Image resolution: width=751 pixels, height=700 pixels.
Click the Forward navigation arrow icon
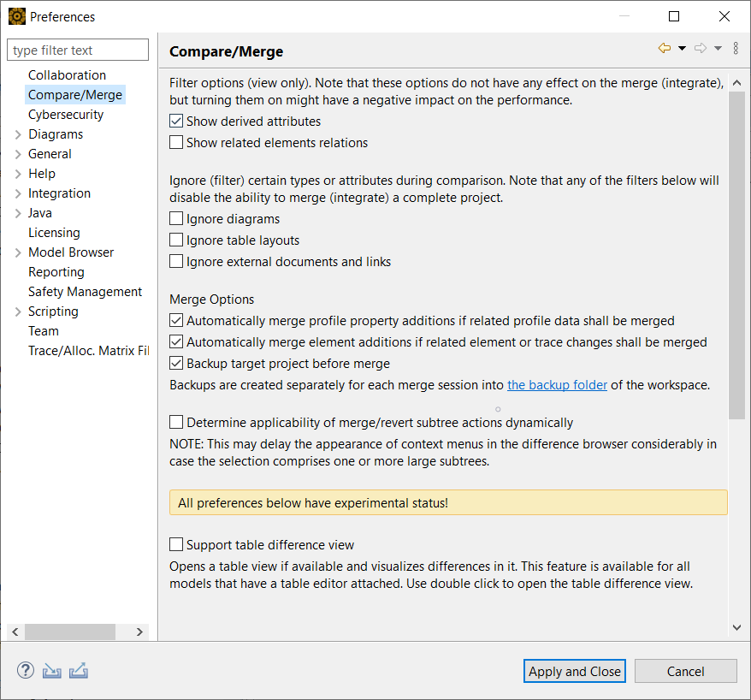[x=701, y=49]
